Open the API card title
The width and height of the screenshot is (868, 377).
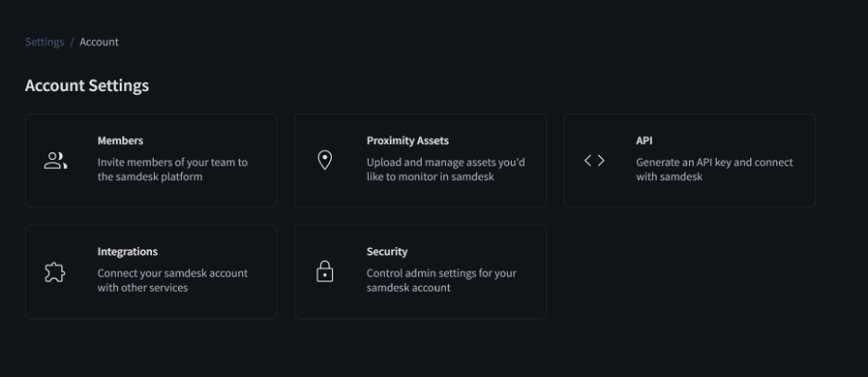644,141
